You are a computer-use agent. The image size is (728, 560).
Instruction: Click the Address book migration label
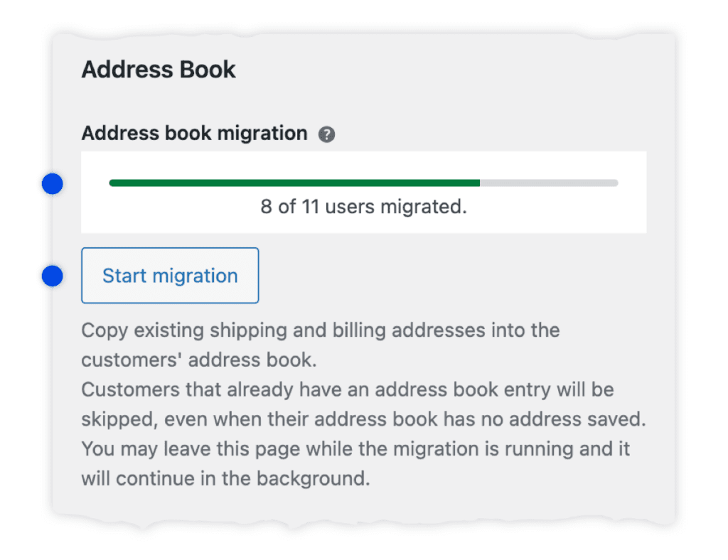point(196,133)
